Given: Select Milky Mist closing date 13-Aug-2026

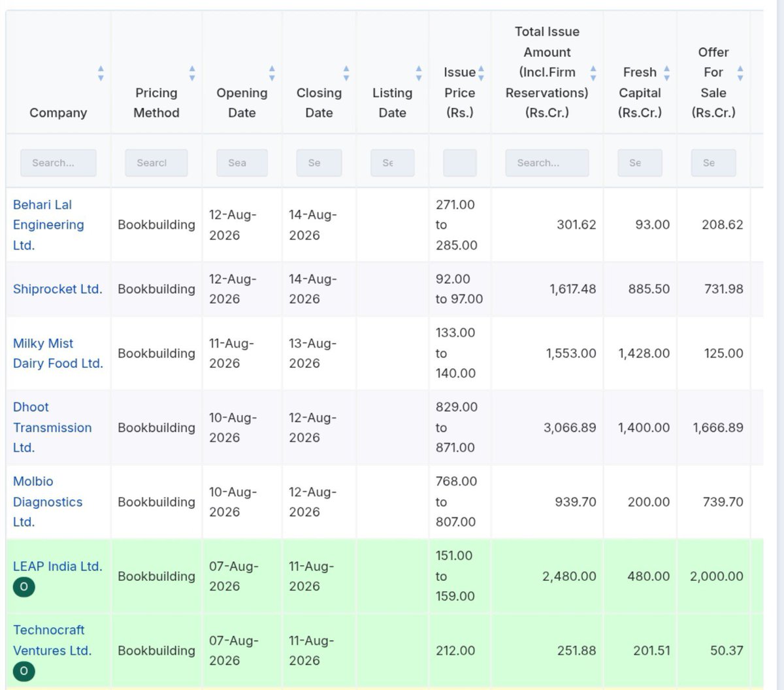Looking at the screenshot, I should coord(313,353).
